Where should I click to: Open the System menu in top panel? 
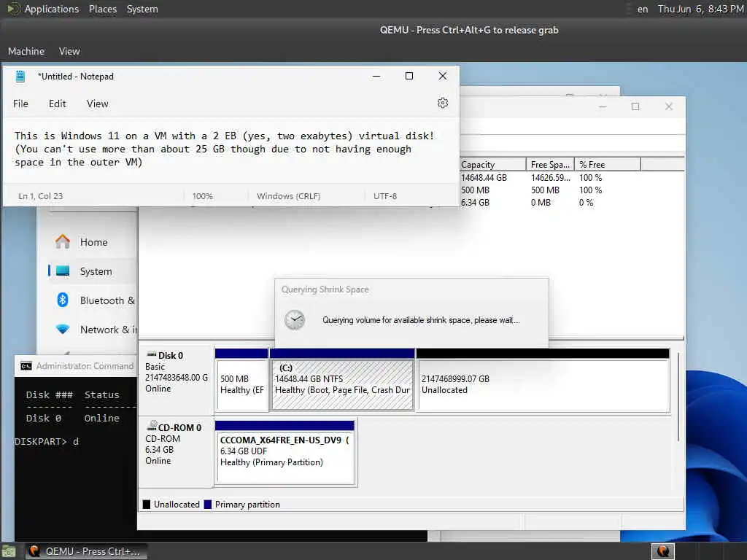(x=142, y=9)
